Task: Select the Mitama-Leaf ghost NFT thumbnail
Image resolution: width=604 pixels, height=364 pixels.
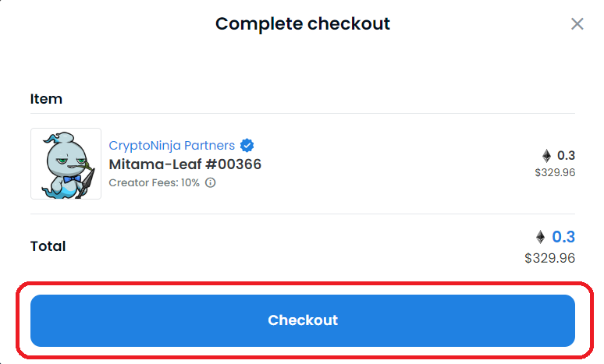Action: pos(66,164)
